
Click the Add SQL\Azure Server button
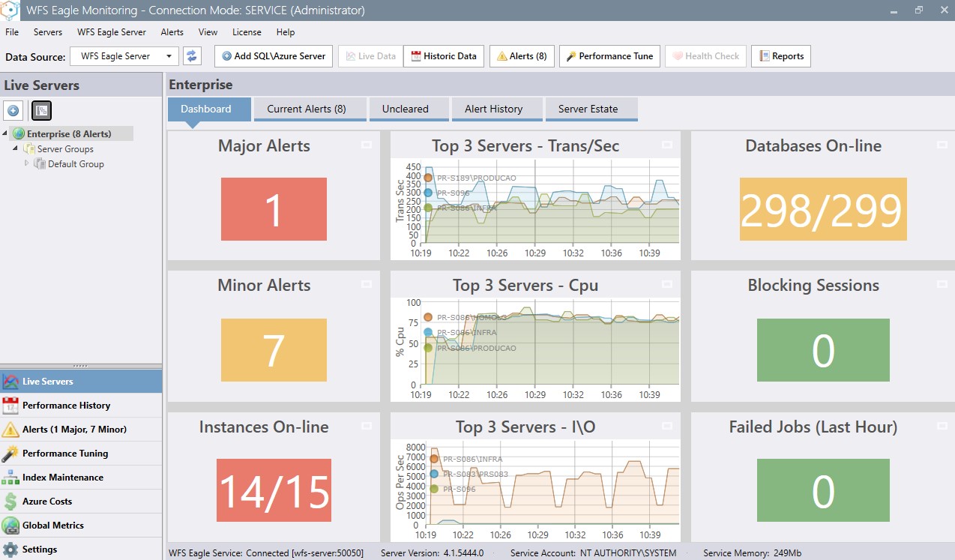(274, 56)
